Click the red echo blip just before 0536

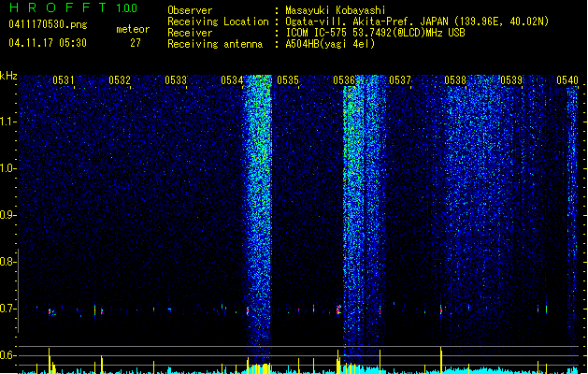point(338,309)
